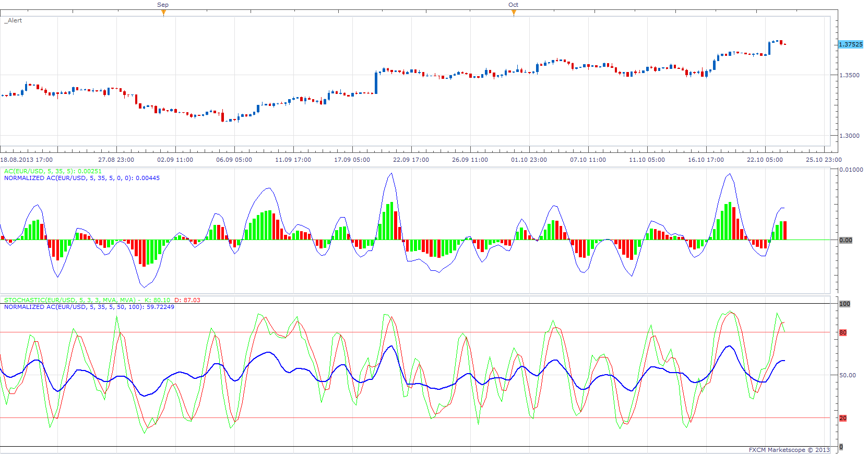868x454 pixels.
Task: Select the NORMALIZED AC 59.72249 label
Action: 89,307
